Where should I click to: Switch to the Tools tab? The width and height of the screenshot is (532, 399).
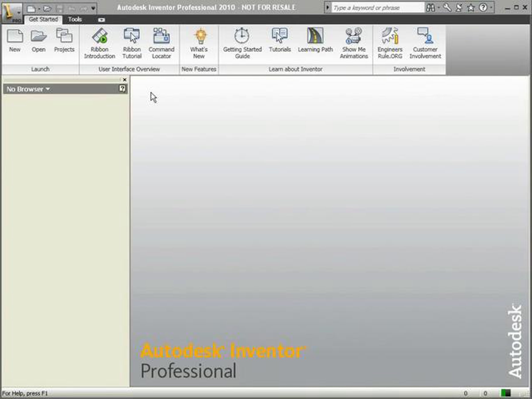(x=75, y=20)
